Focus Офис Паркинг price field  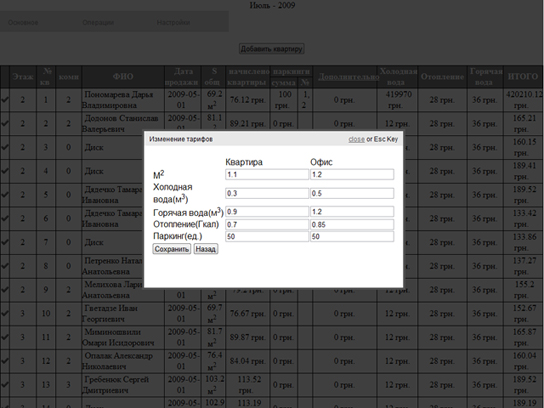coord(352,237)
